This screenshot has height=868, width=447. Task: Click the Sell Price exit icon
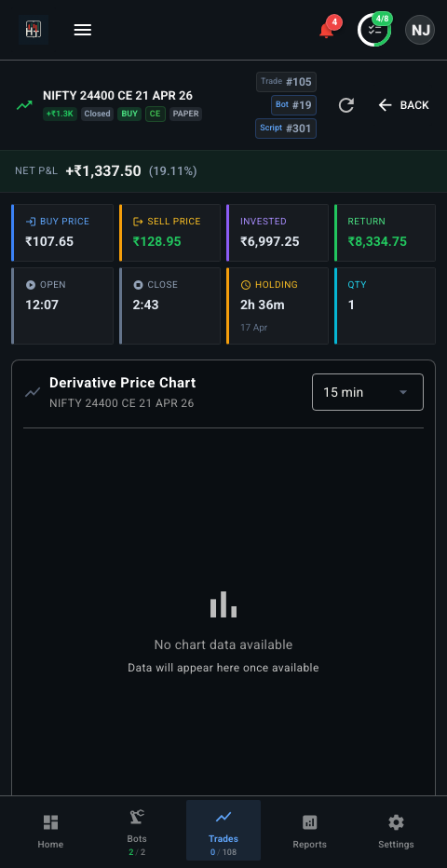coord(139,222)
